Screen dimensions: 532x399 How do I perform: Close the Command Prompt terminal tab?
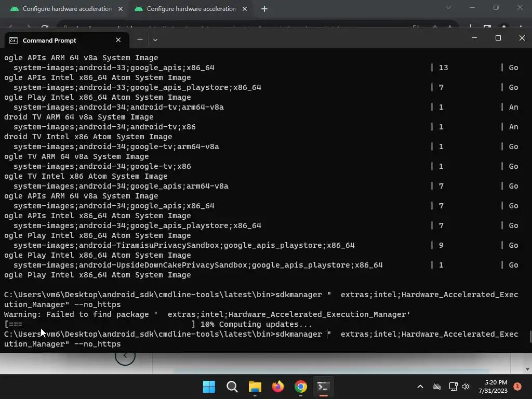(x=118, y=40)
